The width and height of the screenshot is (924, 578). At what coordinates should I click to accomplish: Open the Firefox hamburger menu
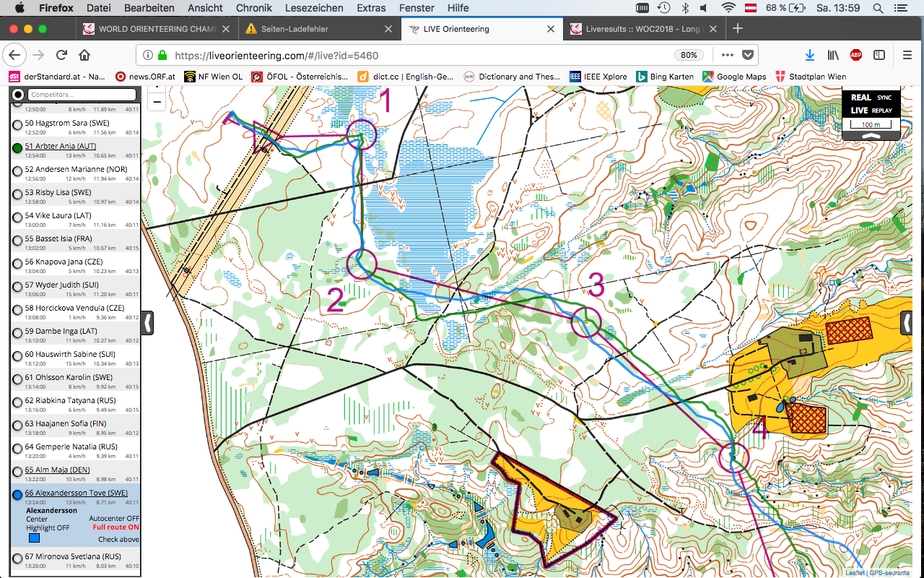tap(907, 55)
